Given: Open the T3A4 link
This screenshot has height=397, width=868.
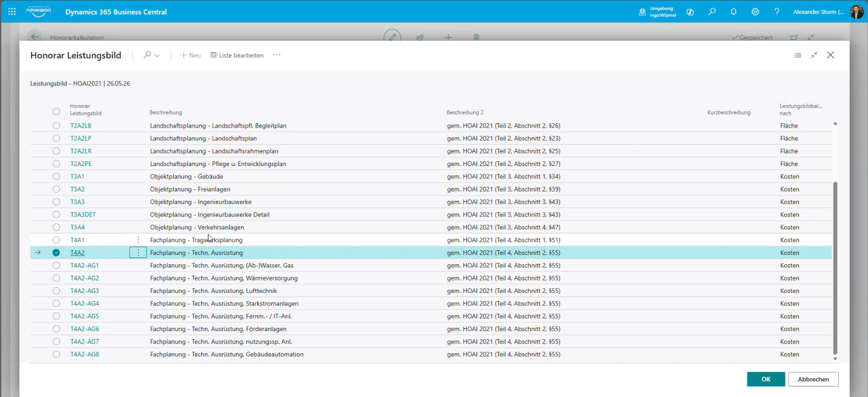Looking at the screenshot, I should pos(77,227).
